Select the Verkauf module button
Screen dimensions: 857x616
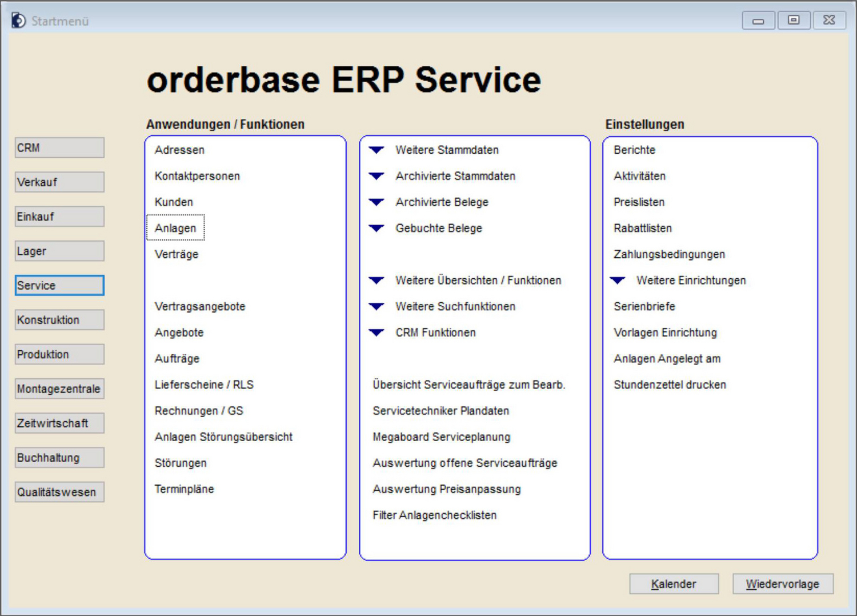(59, 182)
